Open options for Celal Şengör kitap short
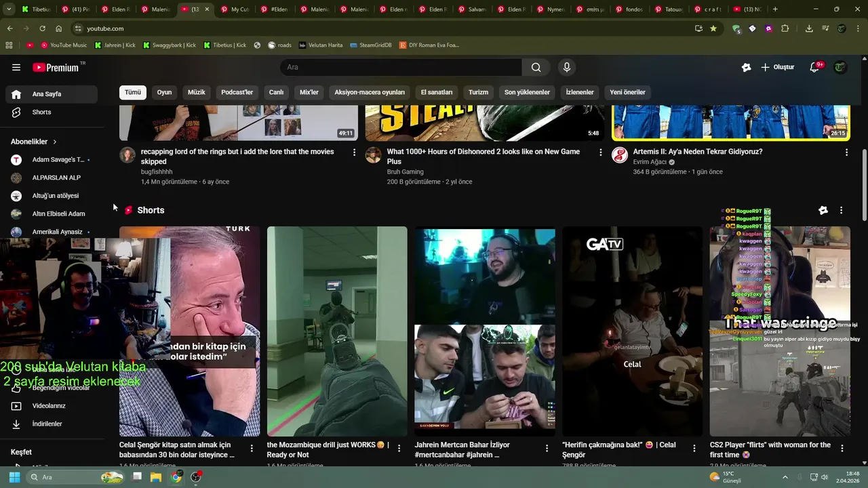 (252, 448)
